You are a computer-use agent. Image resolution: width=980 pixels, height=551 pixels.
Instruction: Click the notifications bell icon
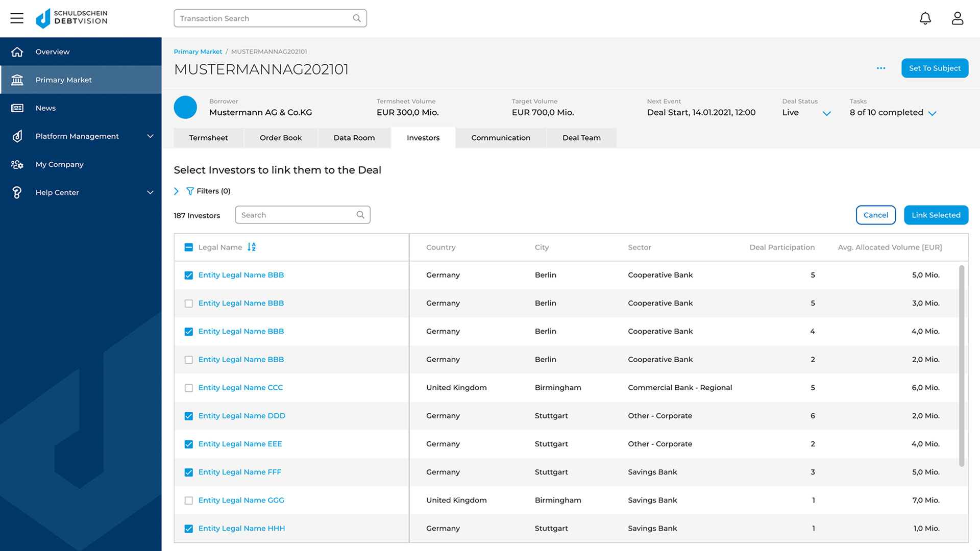(x=925, y=18)
